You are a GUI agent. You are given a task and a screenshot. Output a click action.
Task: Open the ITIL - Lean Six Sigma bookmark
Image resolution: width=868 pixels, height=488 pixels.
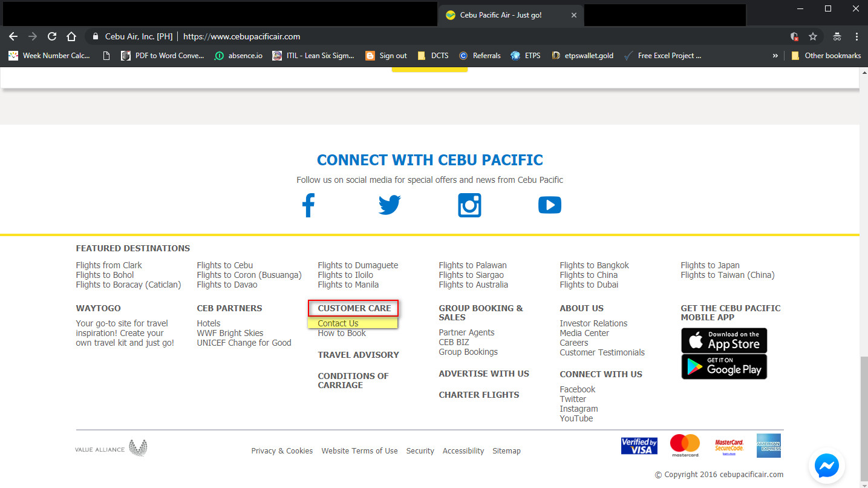[313, 56]
